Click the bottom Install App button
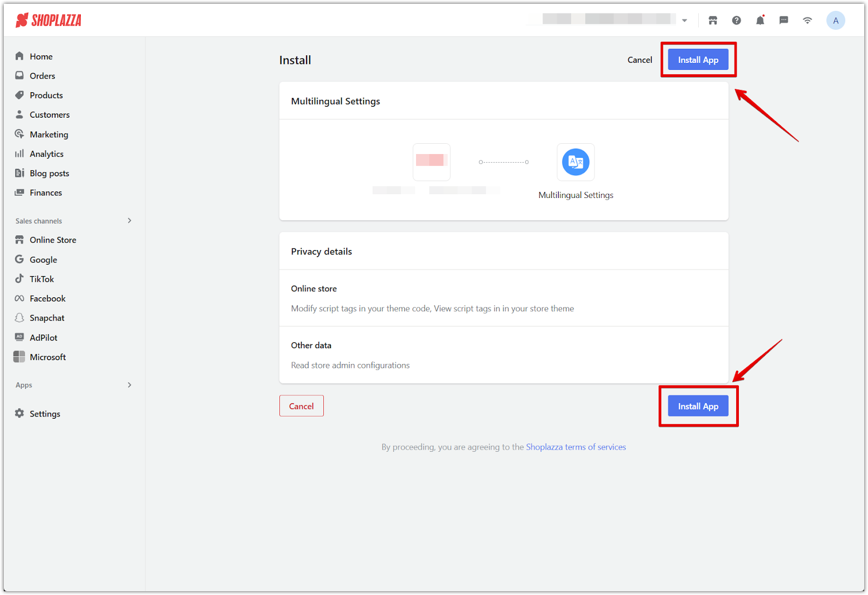The height and width of the screenshot is (595, 868). point(698,406)
